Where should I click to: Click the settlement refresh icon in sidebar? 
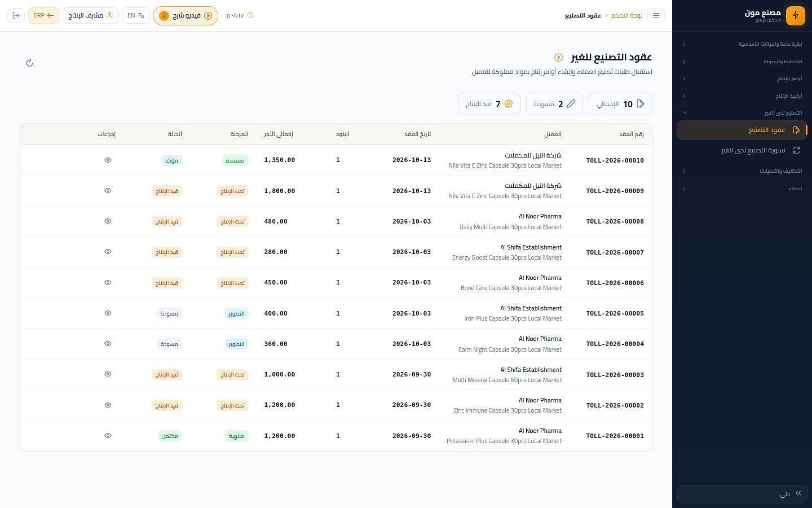pos(796,150)
